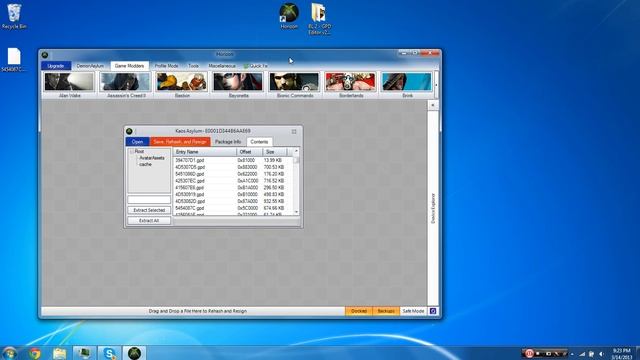
Task: Expand the game modders gallery arrow
Action: [436, 85]
